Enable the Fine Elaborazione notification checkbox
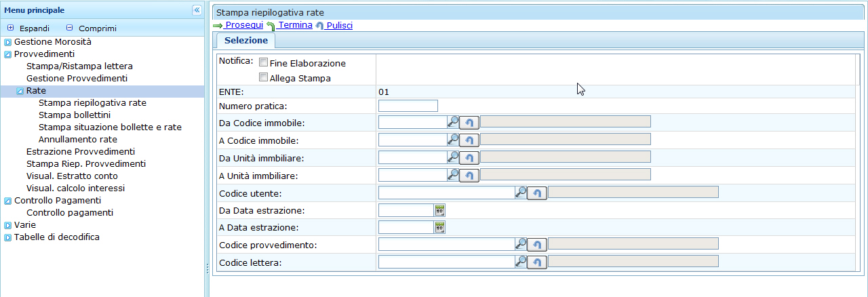This screenshot has height=297, width=868. pos(263,62)
